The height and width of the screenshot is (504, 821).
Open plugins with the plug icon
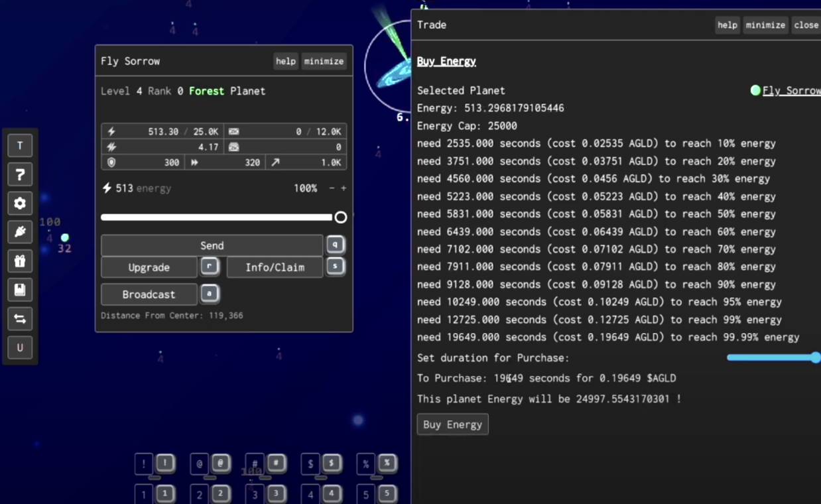(20, 232)
